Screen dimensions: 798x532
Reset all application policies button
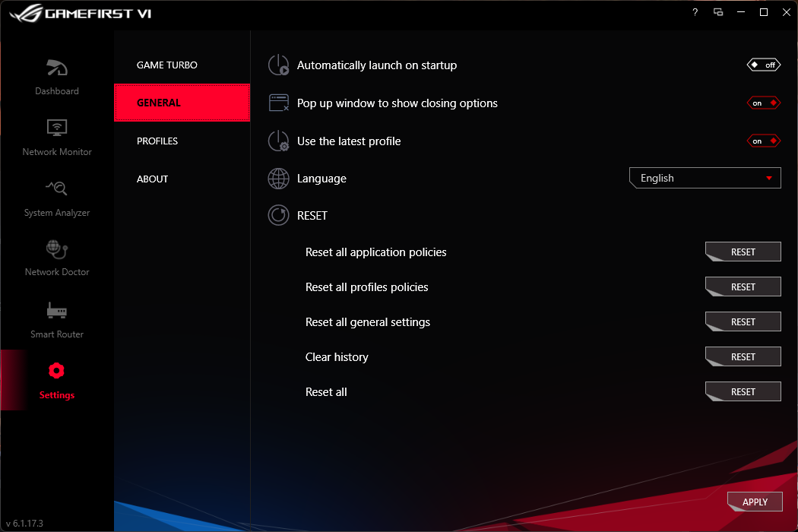tap(743, 252)
